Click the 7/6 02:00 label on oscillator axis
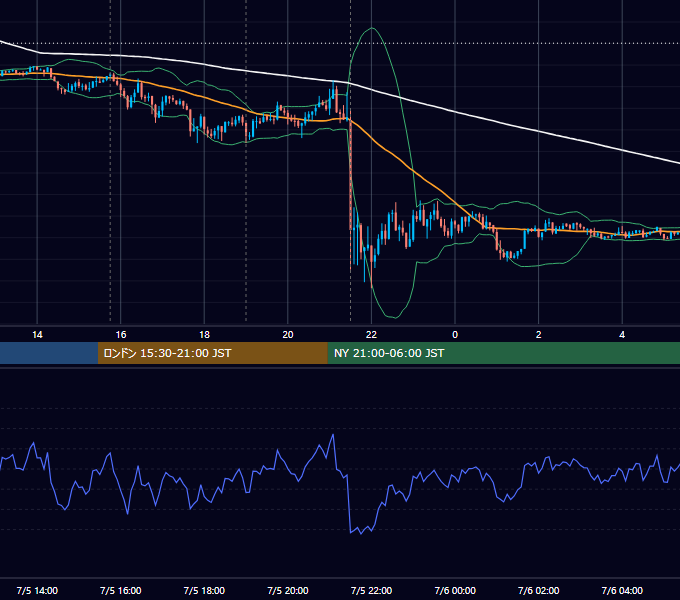The image size is (680, 600). [x=539, y=590]
